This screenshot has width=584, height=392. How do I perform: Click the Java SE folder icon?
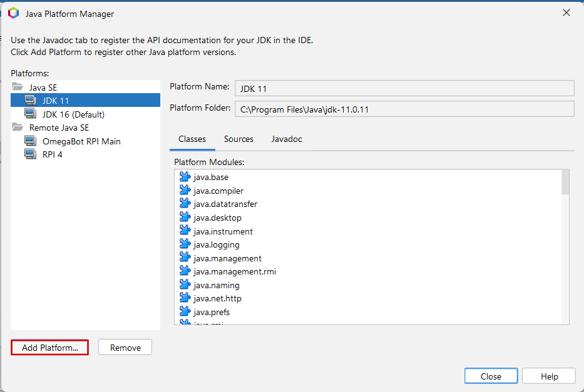(x=18, y=87)
